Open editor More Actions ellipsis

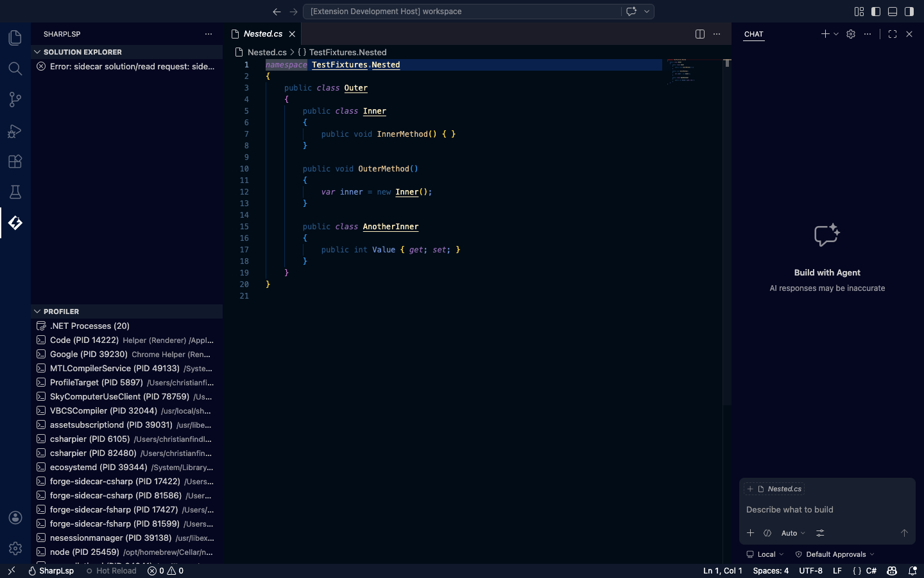pyautogui.click(x=717, y=34)
